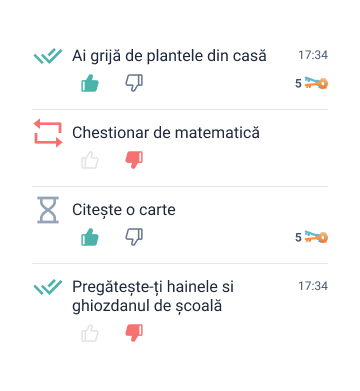The image size is (360, 391).
Task: Click thumbs down for plant care task
Action: point(134,83)
